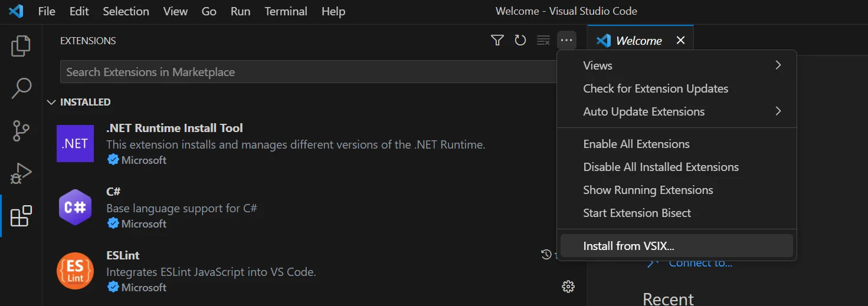Click the ESLint activation time clock icon
This screenshot has height=306, width=868.
pyautogui.click(x=546, y=255)
